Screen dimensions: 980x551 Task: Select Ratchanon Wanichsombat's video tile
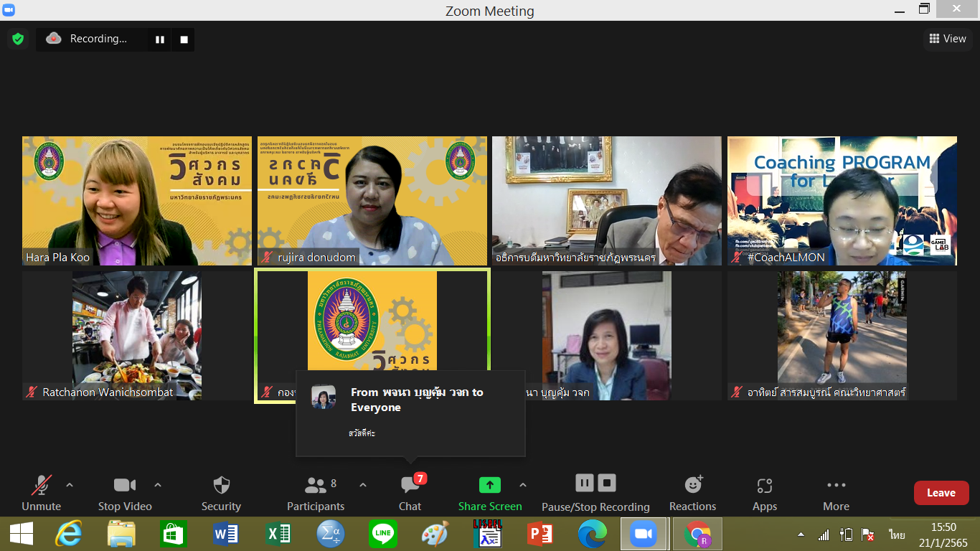point(137,335)
